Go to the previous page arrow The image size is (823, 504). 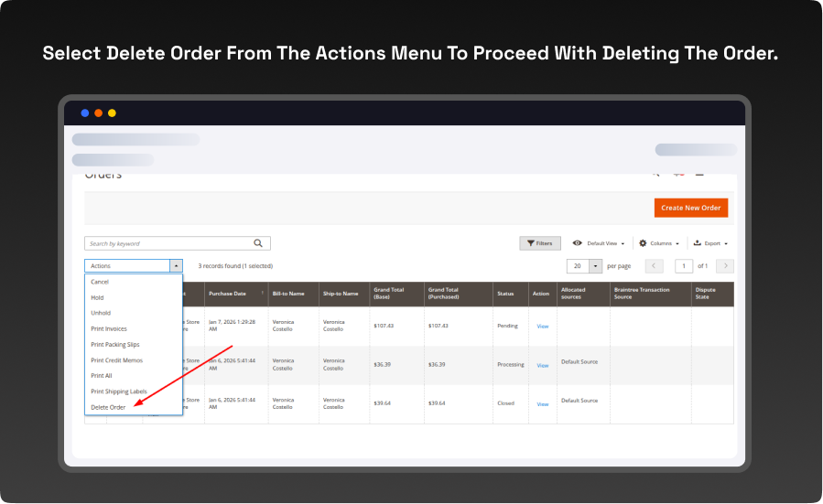(x=655, y=266)
